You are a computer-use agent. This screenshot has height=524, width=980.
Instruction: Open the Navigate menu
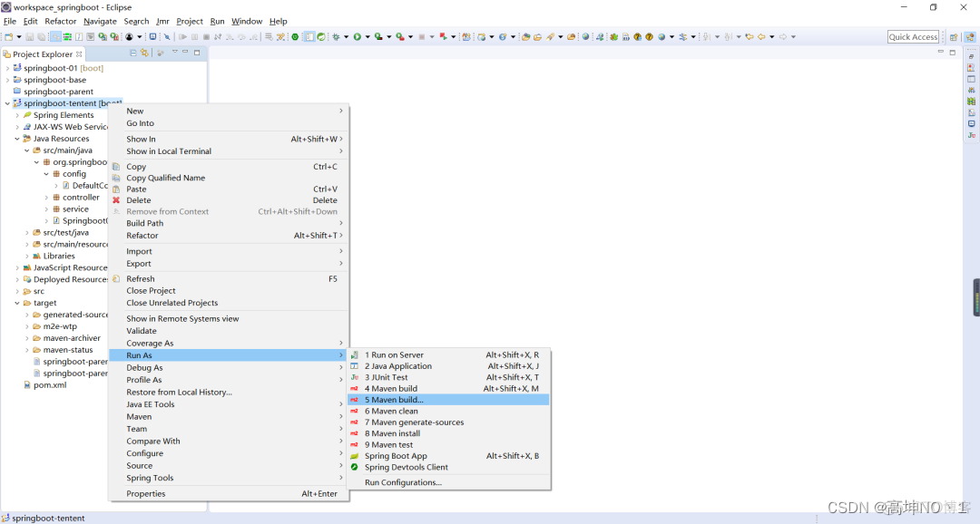point(100,21)
